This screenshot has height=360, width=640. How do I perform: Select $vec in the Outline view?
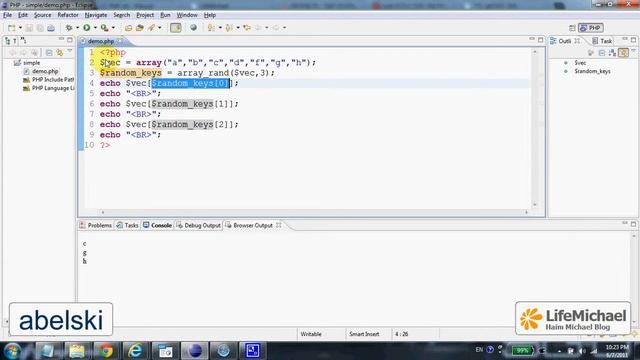pos(580,63)
